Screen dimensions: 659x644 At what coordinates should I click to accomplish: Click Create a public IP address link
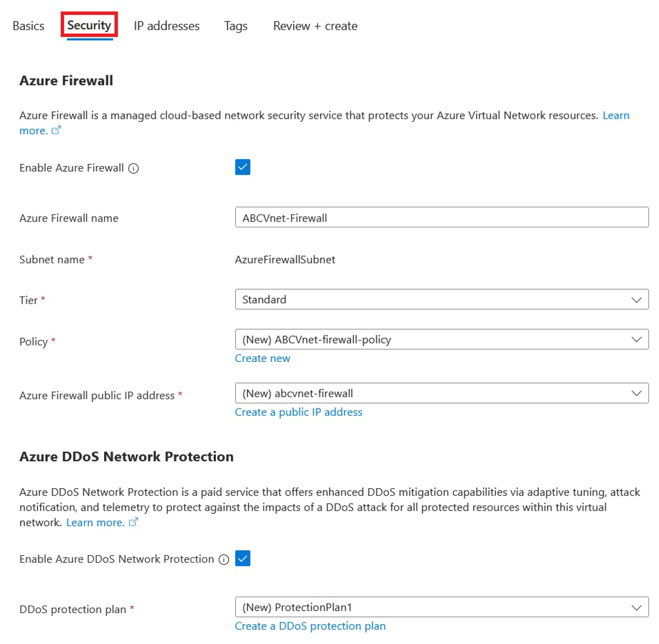click(x=298, y=412)
